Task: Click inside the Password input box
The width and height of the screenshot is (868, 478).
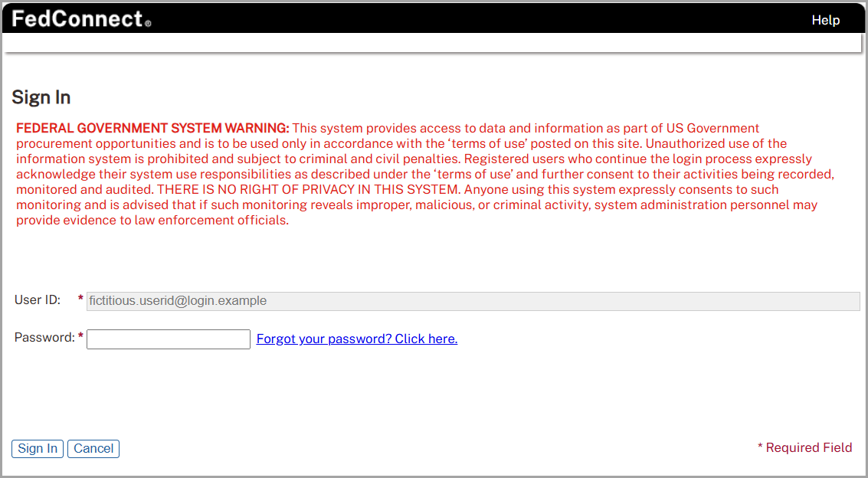Action: pyautogui.click(x=168, y=338)
